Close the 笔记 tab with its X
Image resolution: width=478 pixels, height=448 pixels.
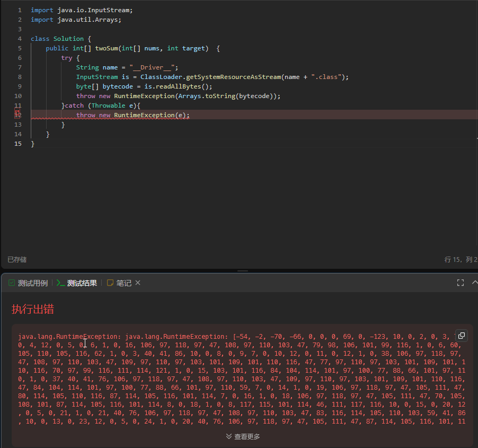(138, 283)
